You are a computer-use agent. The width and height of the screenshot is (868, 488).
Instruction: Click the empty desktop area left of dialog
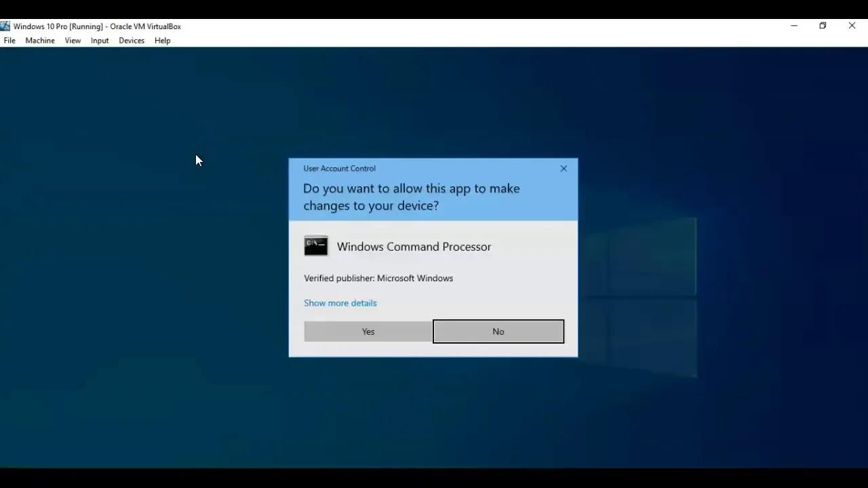[x=136, y=271]
